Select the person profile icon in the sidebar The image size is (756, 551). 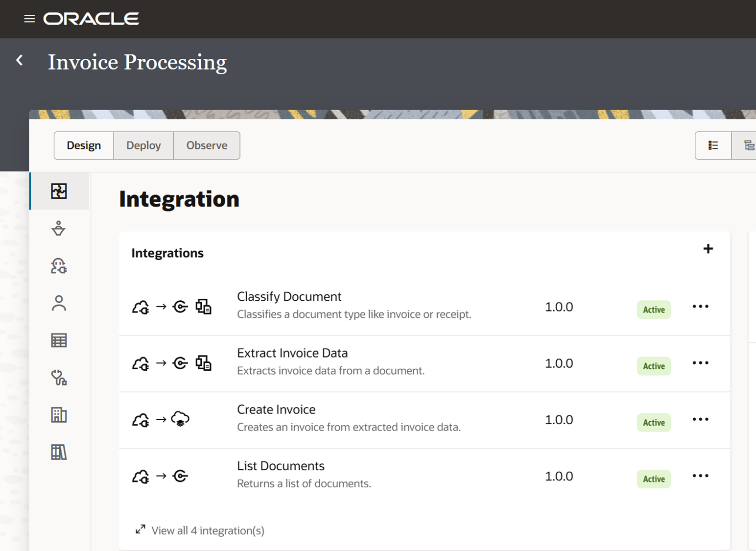pos(59,303)
